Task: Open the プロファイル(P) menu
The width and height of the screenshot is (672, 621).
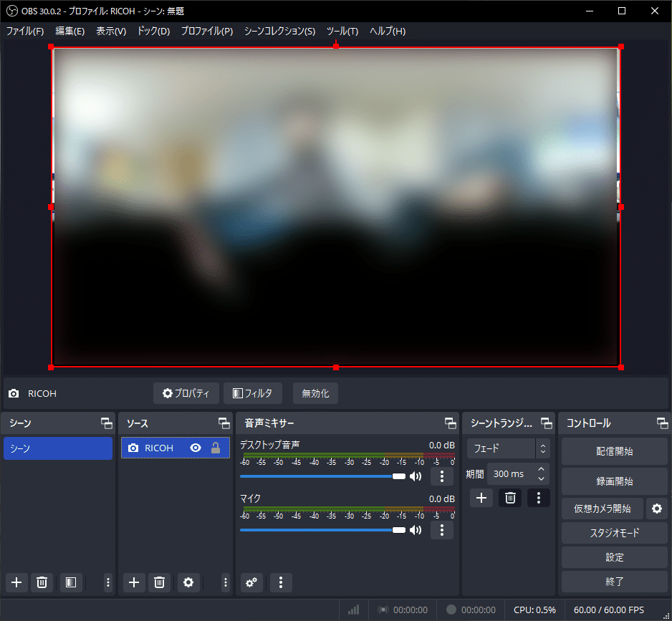Action: (207, 32)
